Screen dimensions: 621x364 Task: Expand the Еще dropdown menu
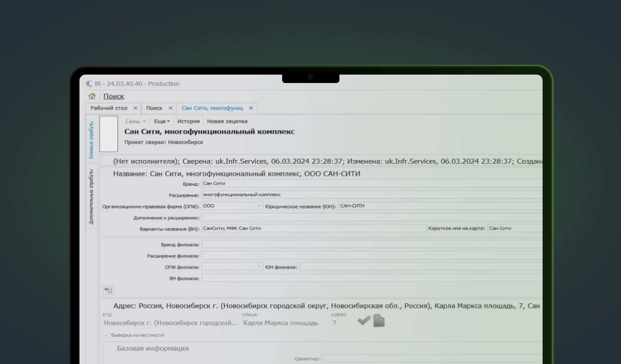[162, 121]
